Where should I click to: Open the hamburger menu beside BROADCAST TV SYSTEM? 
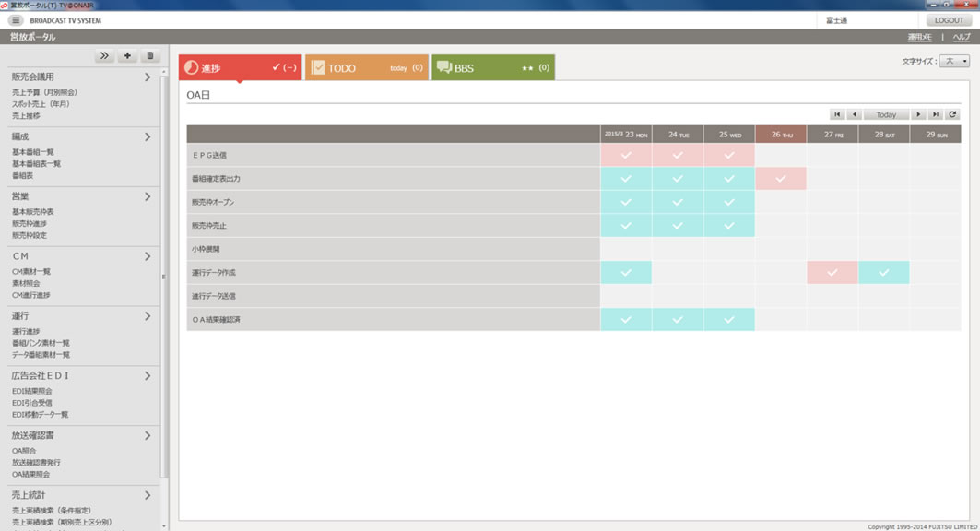pos(17,20)
